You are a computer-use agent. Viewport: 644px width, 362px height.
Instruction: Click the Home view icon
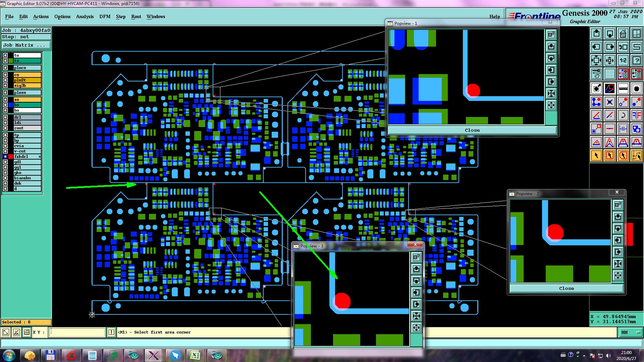tap(623, 34)
